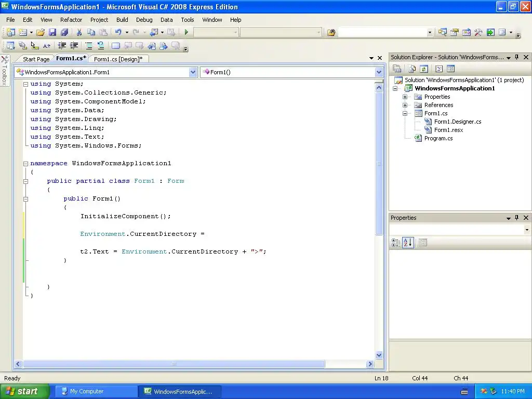
Task: Collapse the using directives block
Action: point(25,84)
